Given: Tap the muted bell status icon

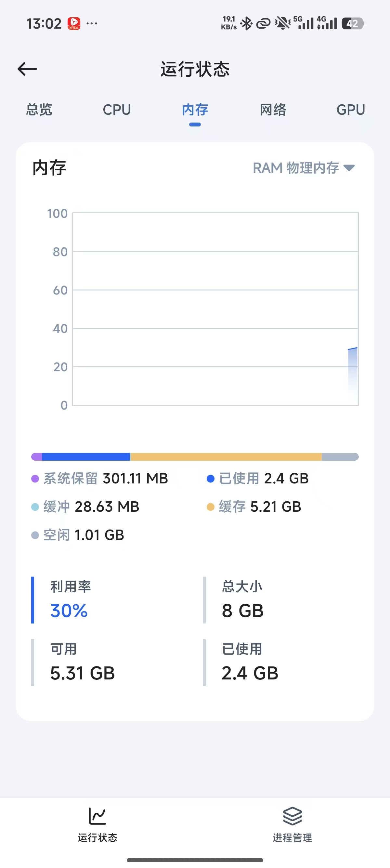Looking at the screenshot, I should coord(282,24).
